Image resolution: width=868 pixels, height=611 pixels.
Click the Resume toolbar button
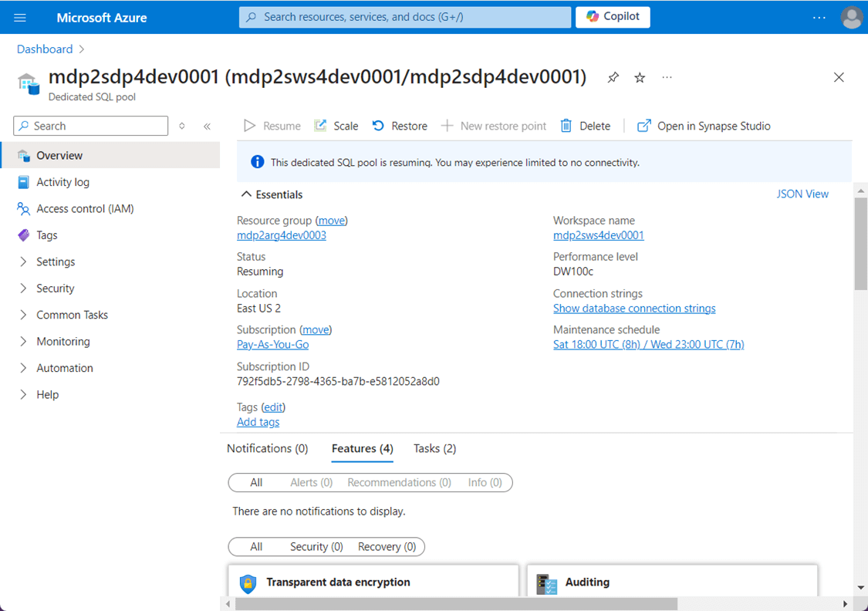pyautogui.click(x=272, y=126)
